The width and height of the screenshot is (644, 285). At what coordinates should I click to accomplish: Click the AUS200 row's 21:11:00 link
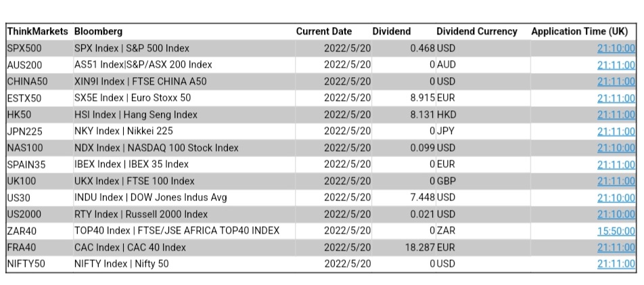(x=616, y=65)
